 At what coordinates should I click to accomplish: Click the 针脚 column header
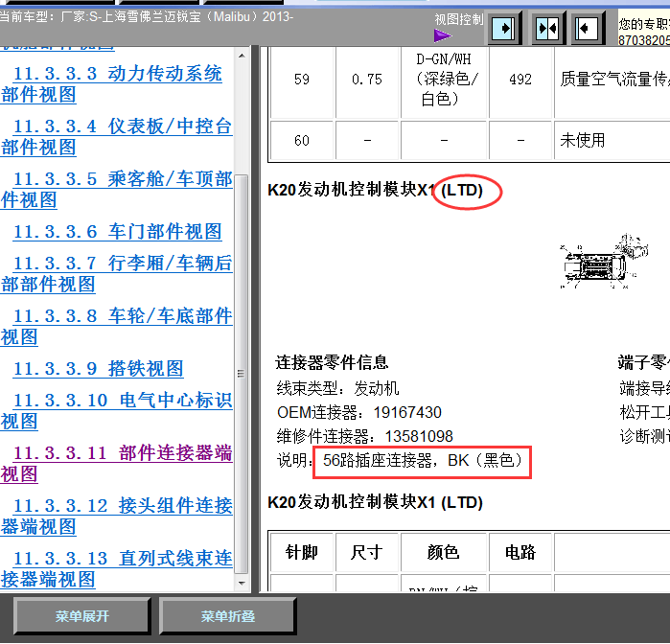click(302, 552)
